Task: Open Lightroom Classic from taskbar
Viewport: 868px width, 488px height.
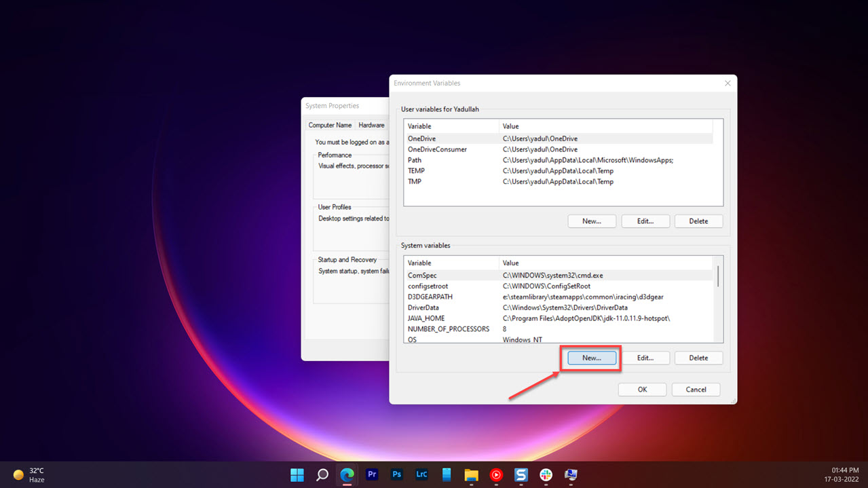Action: coord(421,474)
